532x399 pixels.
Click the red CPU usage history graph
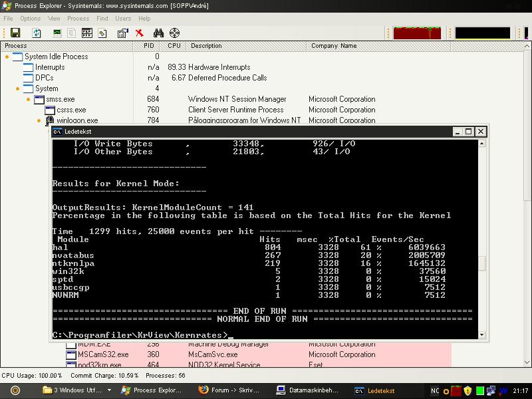pos(417,33)
